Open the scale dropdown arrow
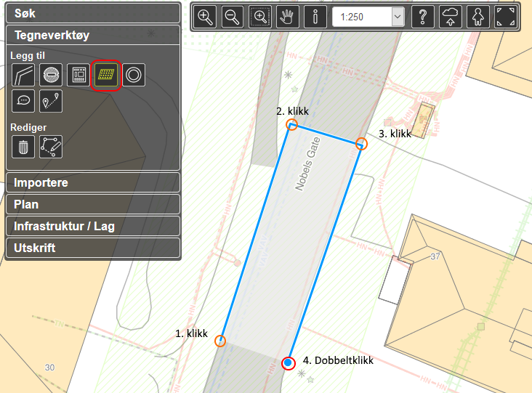532x393 pixels. [x=398, y=17]
